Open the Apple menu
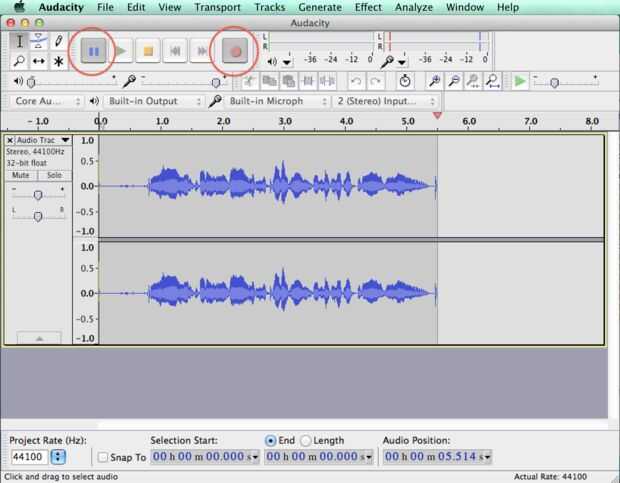 (x=20, y=7)
